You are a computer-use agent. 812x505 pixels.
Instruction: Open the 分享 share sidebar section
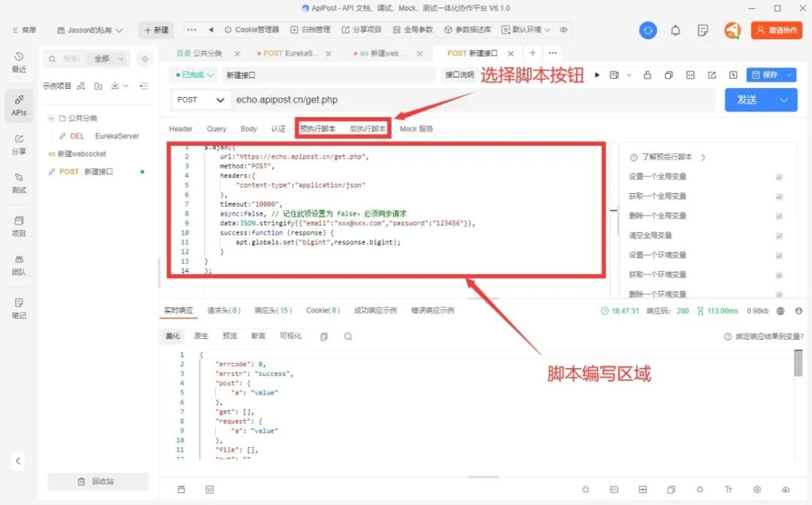[x=19, y=145]
